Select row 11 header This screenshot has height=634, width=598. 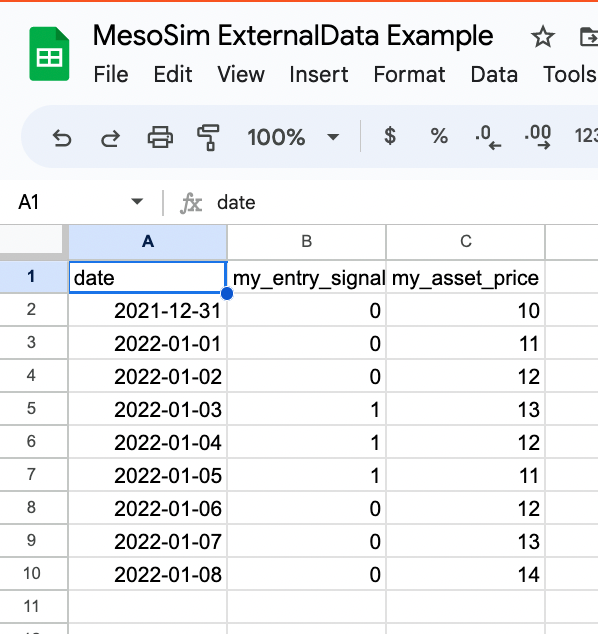(x=34, y=607)
